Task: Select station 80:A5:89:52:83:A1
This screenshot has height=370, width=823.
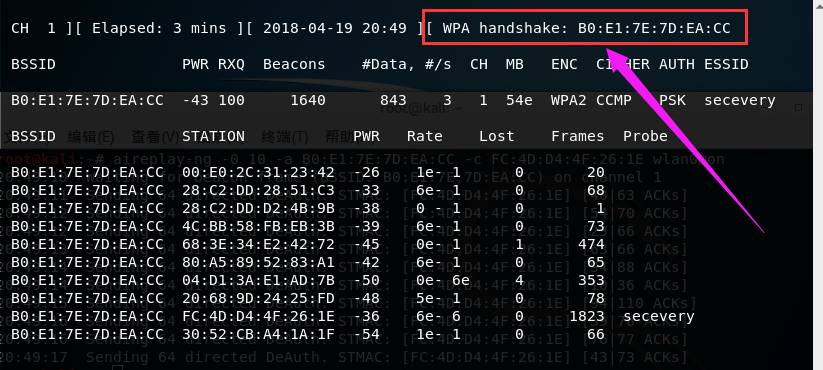Action: [x=258, y=262]
